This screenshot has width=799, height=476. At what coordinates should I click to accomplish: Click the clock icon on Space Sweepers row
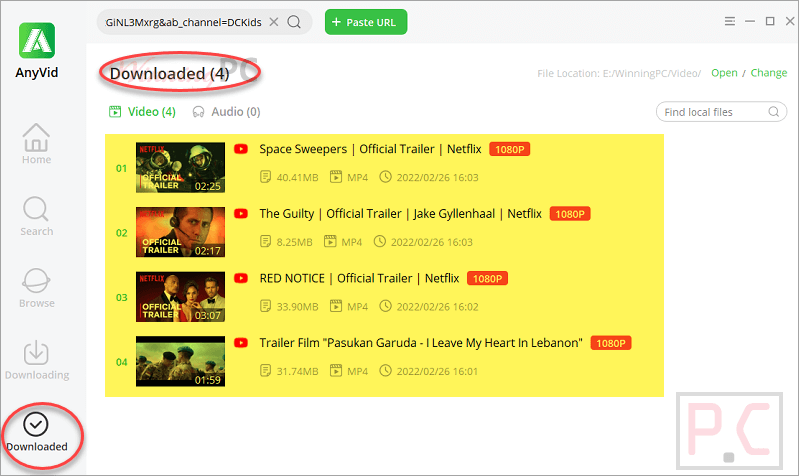tap(386, 177)
